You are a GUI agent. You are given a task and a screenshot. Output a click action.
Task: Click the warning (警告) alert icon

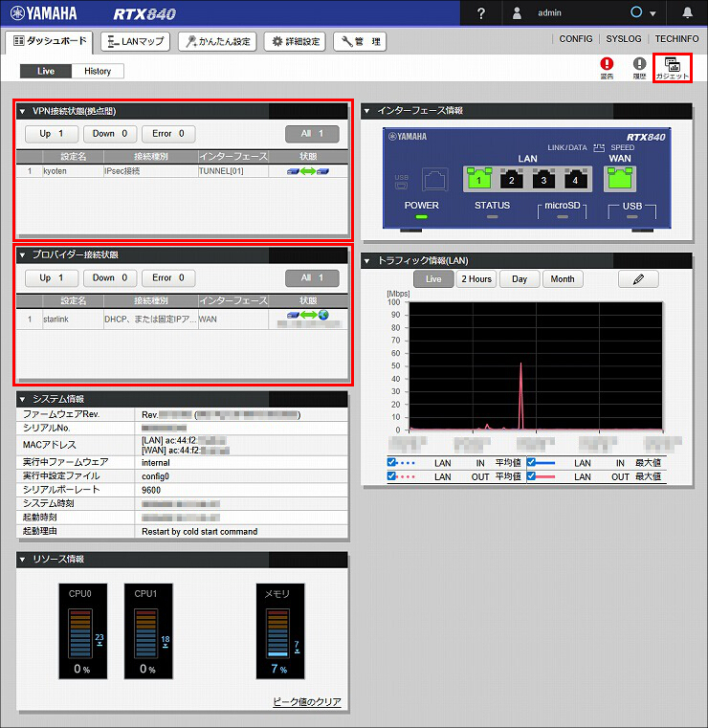click(x=607, y=67)
